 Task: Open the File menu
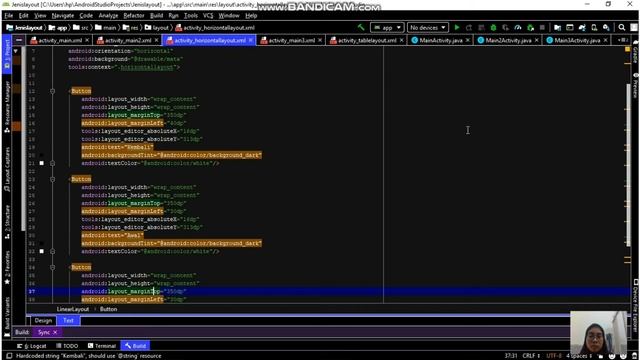click(9, 16)
